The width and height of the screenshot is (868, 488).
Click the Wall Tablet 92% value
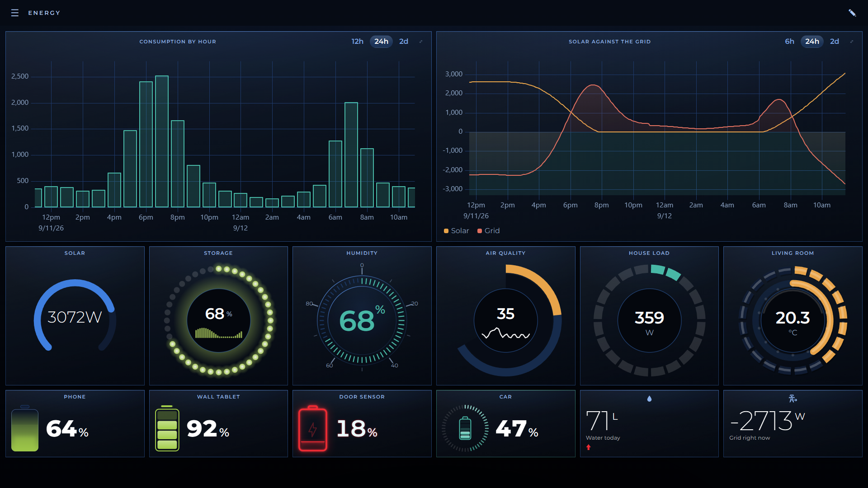pyautogui.click(x=208, y=429)
